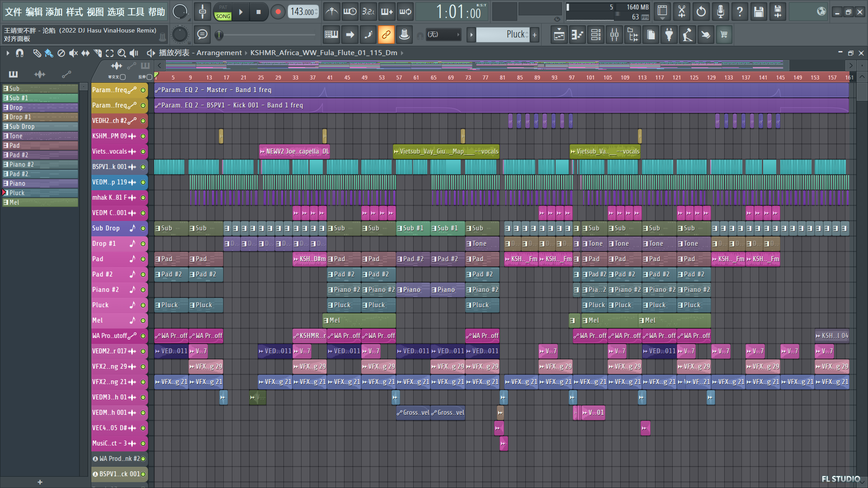Screen dimensions: 868x488
Task: Toggle the 3-2-1 countdown before recording
Action: click(x=368, y=12)
